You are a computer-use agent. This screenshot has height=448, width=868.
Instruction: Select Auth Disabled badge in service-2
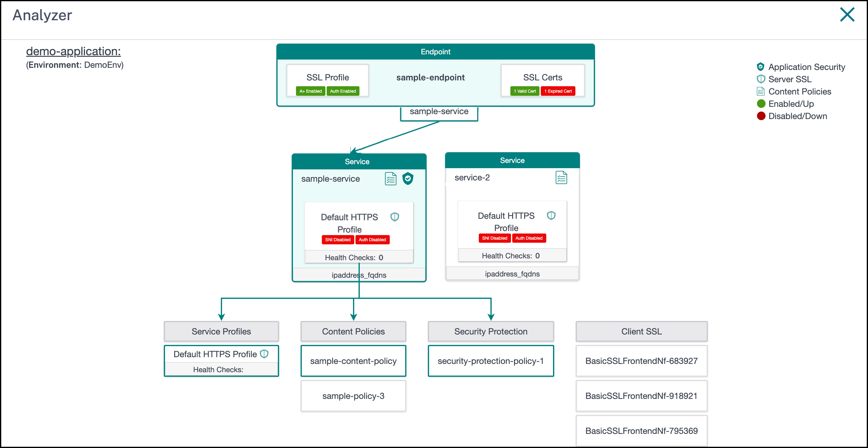click(x=529, y=238)
